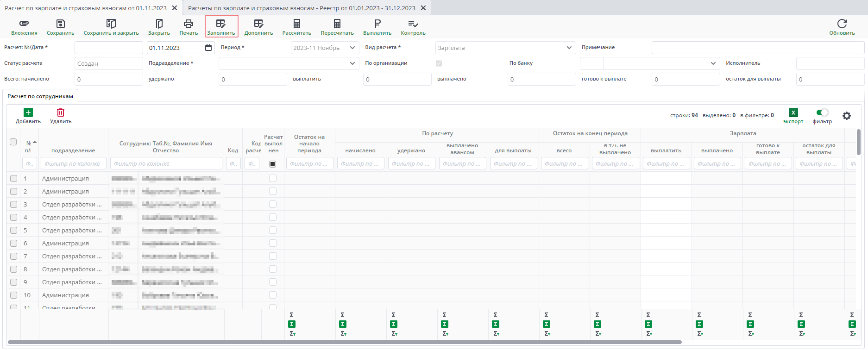Toggle the фильтр switch off
868x350 pixels.
(x=822, y=112)
